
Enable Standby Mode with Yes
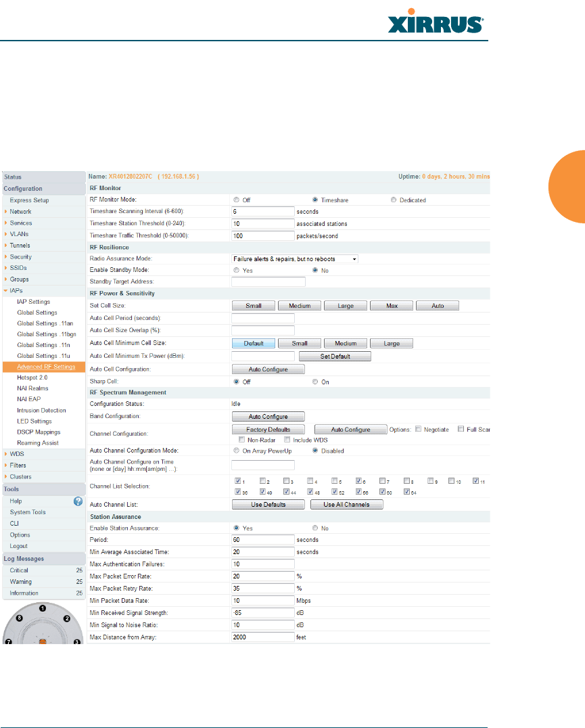237,270
